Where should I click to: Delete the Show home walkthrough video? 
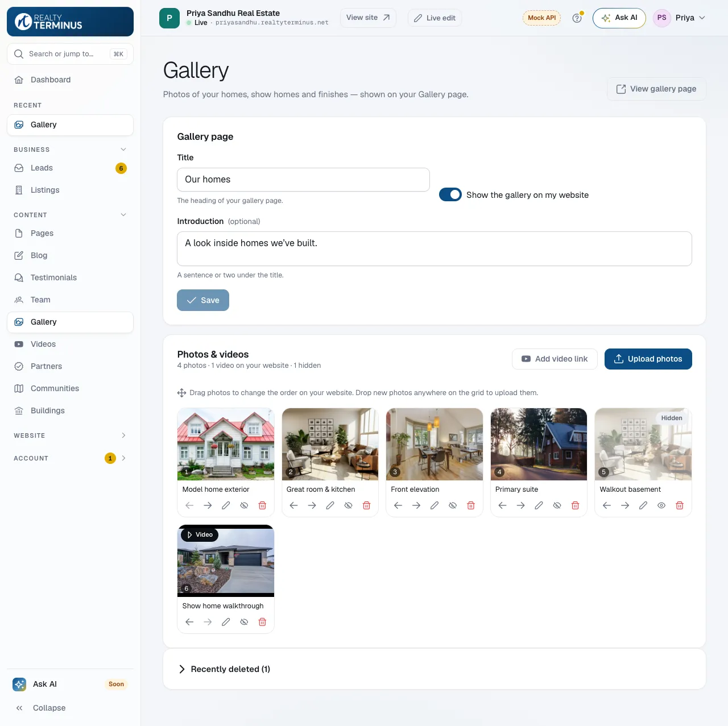pos(262,622)
